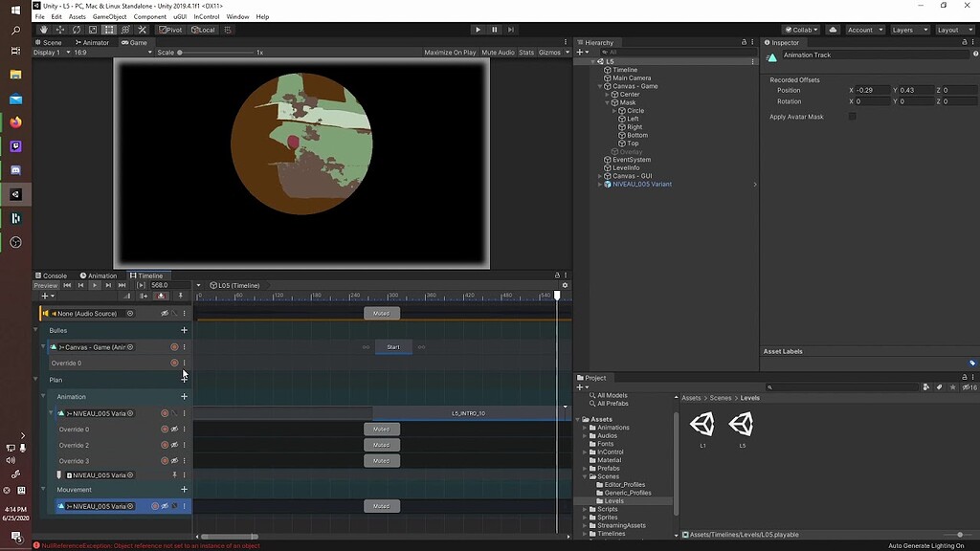Enable Apply Avatar Mask checkbox
The width and height of the screenshot is (980, 551).
point(853,117)
